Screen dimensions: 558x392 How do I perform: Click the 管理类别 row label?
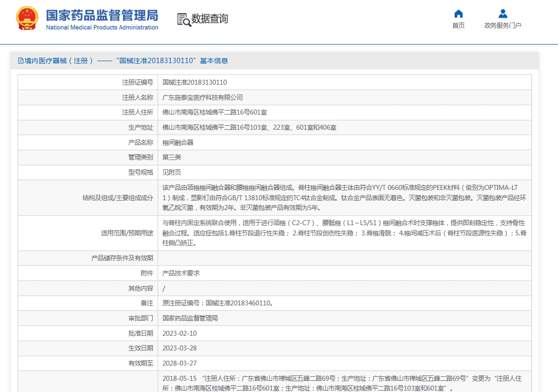pos(140,157)
